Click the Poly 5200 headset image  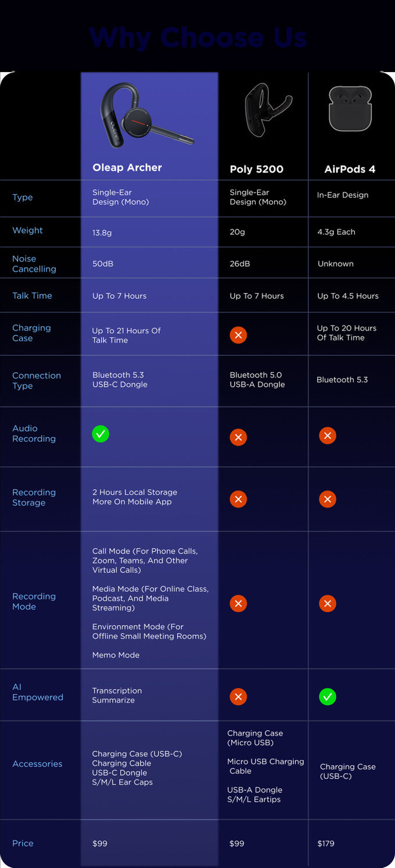point(267,109)
